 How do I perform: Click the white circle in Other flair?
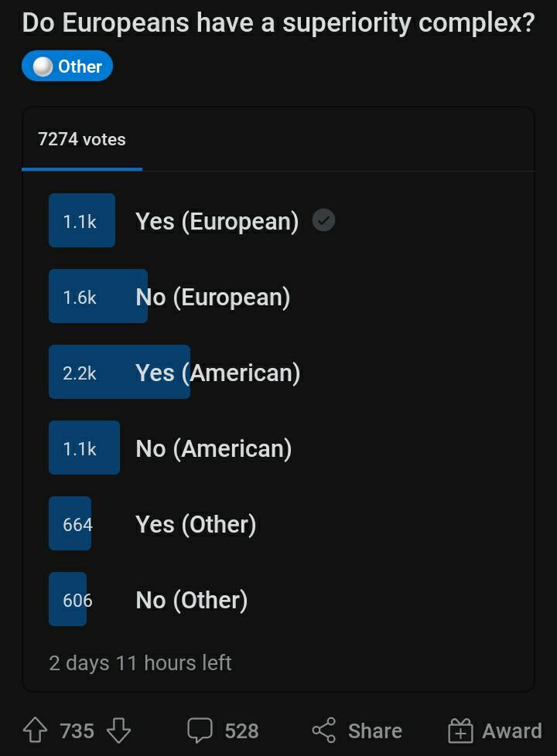[43, 66]
